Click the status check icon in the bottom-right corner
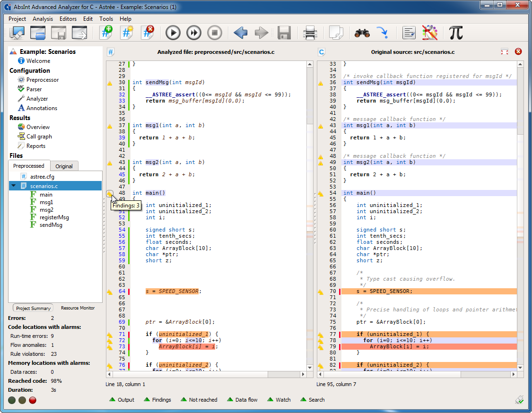The width and height of the screenshot is (532, 413). click(519, 400)
